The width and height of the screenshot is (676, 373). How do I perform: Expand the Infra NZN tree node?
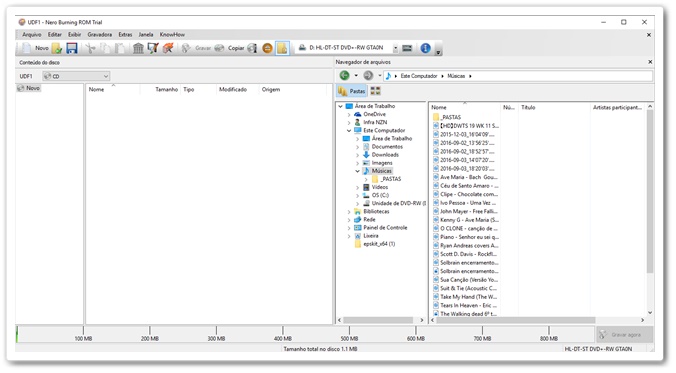coord(349,122)
